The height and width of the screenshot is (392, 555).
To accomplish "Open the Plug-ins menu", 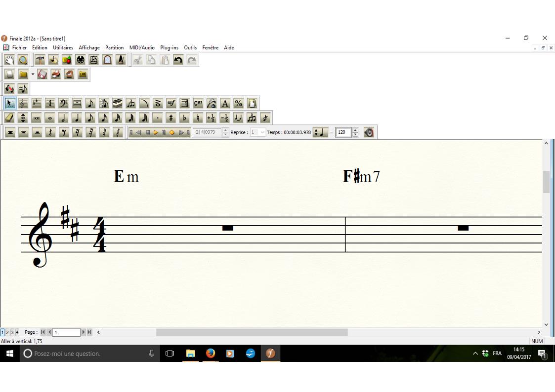I will pos(169,48).
